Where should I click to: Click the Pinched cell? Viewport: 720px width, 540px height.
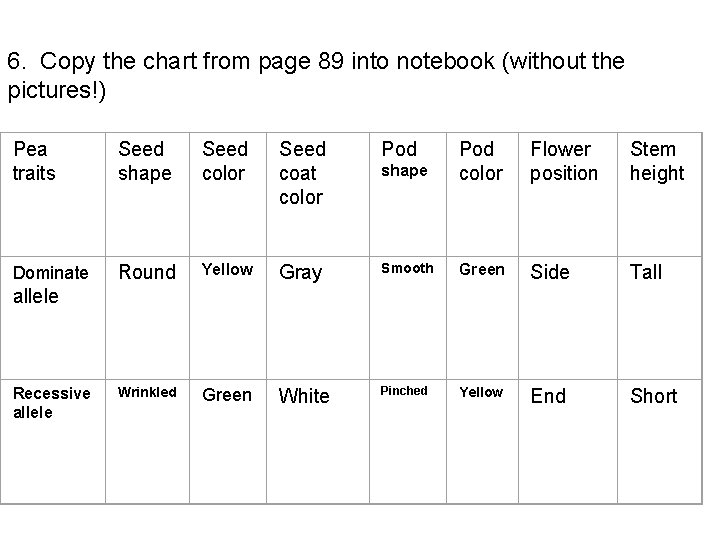tap(404, 391)
